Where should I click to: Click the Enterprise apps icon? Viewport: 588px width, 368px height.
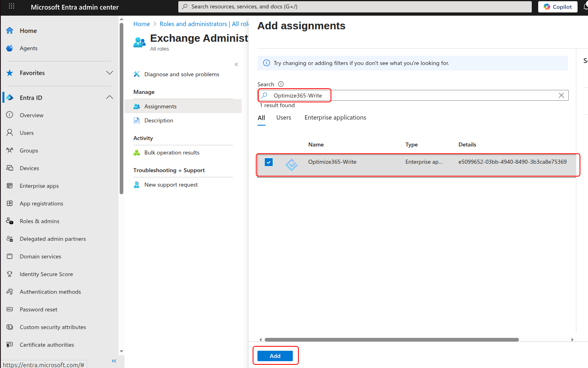point(10,186)
